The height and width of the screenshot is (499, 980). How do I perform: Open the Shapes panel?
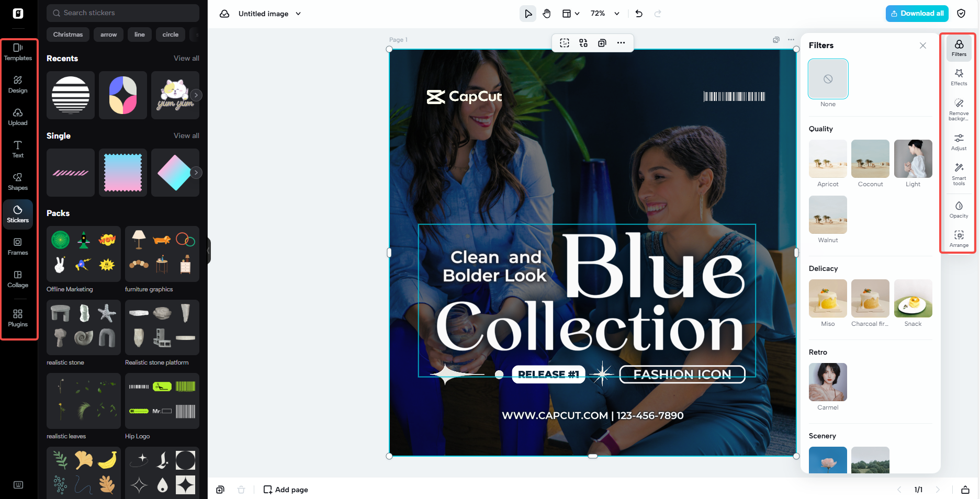[x=18, y=182]
